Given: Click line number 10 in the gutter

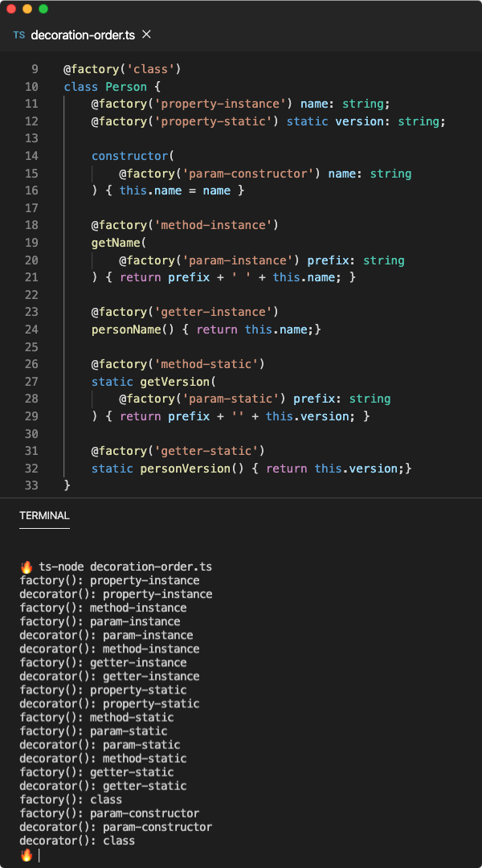Looking at the screenshot, I should click(31, 87).
